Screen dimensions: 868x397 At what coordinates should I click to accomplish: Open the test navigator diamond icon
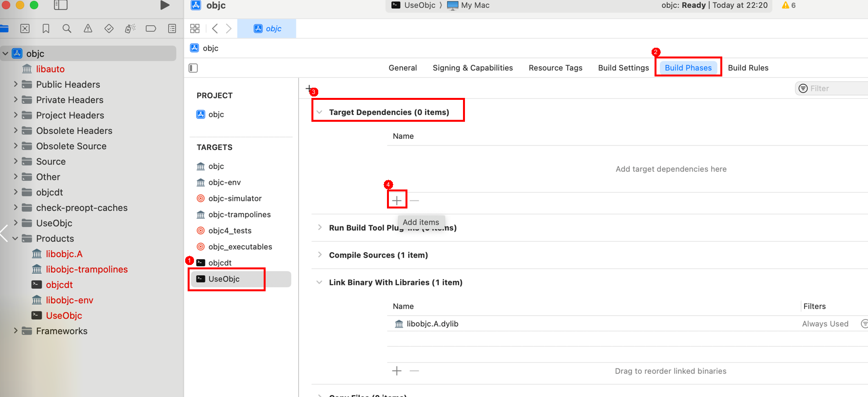pyautogui.click(x=109, y=29)
